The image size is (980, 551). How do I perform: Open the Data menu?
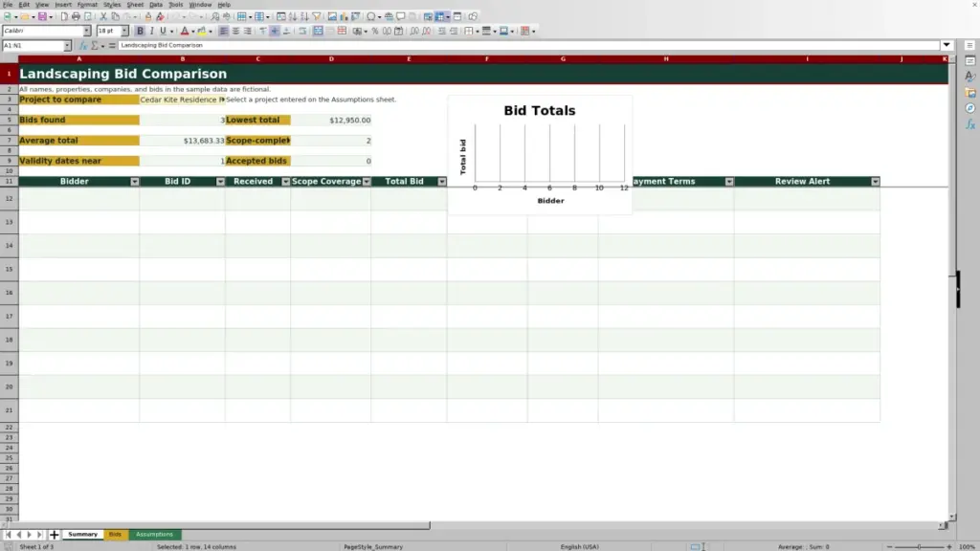click(156, 5)
